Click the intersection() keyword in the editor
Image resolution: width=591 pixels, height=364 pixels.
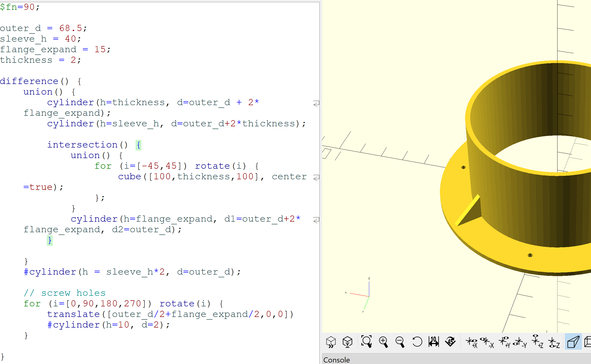pyautogui.click(x=82, y=145)
